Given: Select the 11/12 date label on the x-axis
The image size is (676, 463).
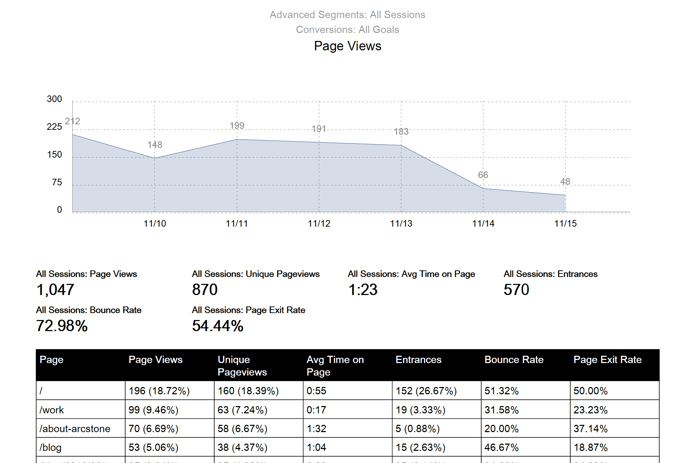Looking at the screenshot, I should 319,224.
